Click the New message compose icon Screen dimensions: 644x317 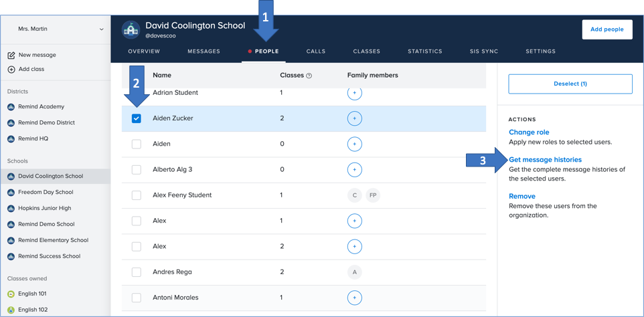11,55
